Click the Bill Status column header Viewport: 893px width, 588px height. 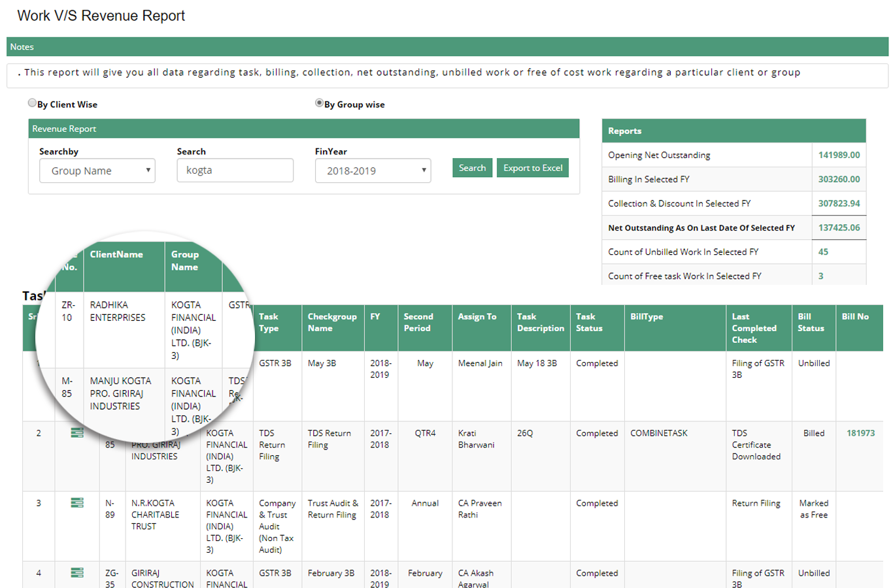coord(813,328)
